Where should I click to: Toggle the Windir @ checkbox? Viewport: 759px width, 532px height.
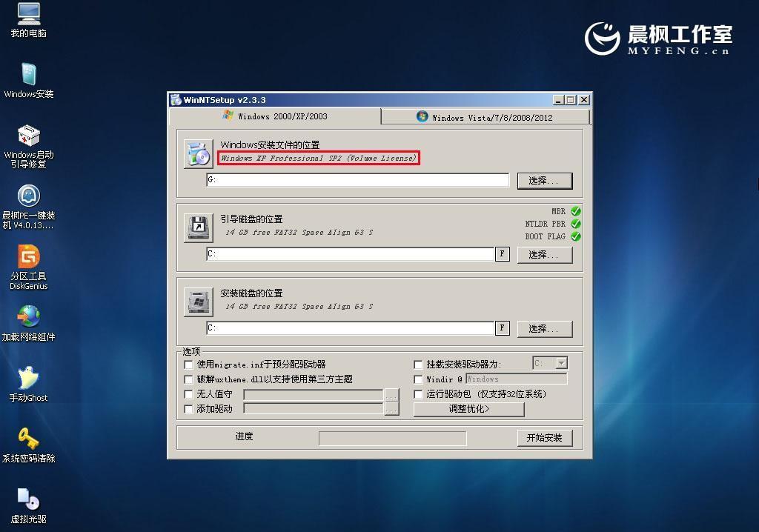pos(418,379)
